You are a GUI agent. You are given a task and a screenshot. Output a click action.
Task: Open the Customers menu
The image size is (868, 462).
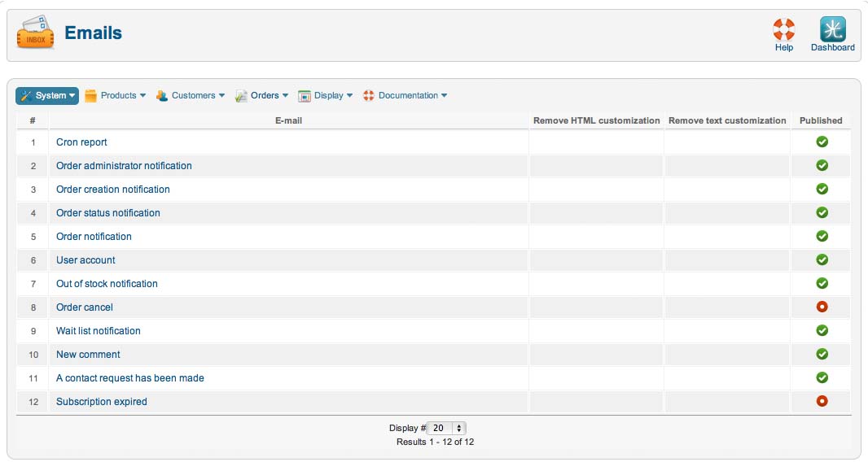(x=191, y=96)
